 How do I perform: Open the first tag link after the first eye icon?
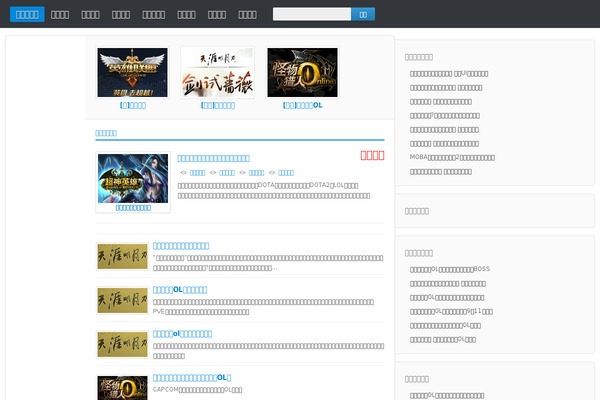(x=197, y=173)
